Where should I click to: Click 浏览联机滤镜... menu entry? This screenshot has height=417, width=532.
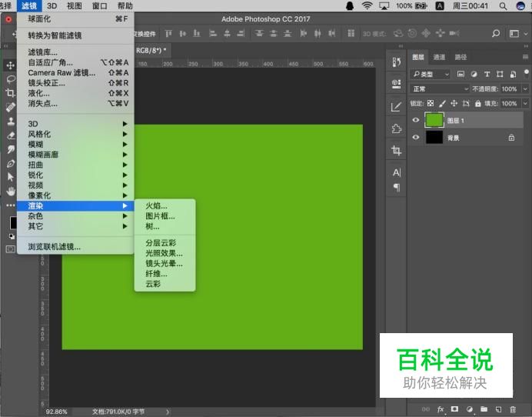[x=54, y=247]
